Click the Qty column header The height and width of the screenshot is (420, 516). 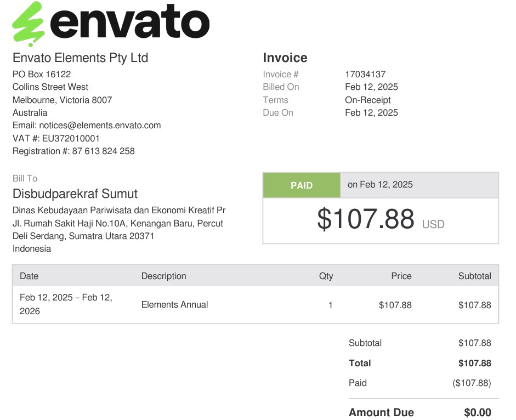point(326,276)
